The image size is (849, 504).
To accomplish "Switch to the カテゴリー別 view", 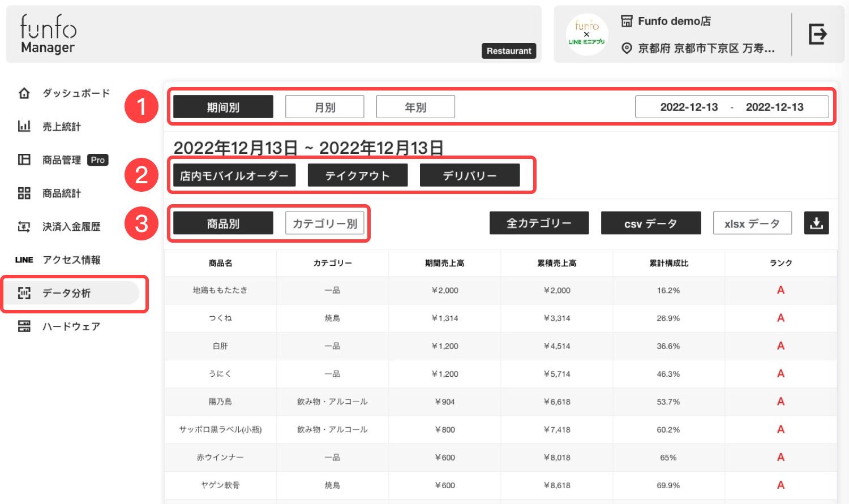I will point(325,223).
